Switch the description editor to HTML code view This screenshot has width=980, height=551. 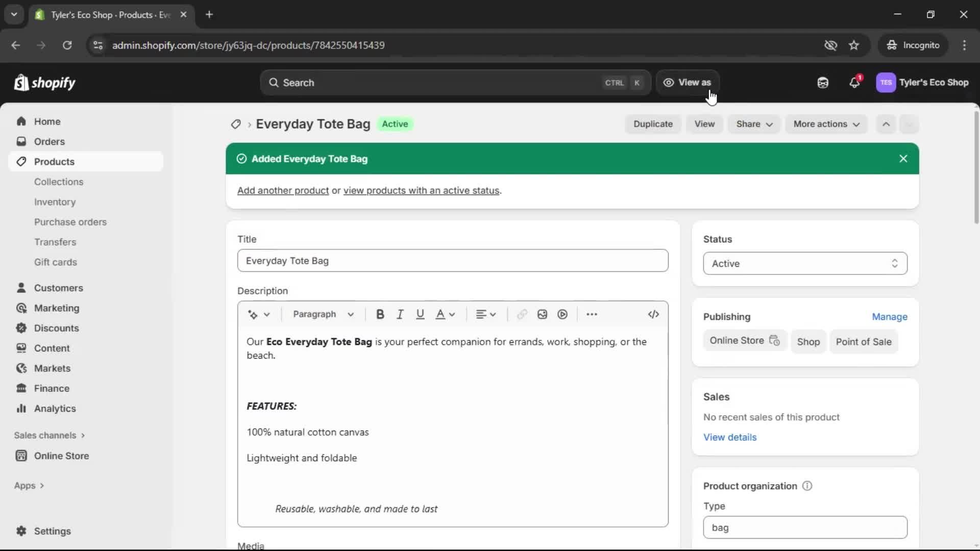[x=654, y=314]
